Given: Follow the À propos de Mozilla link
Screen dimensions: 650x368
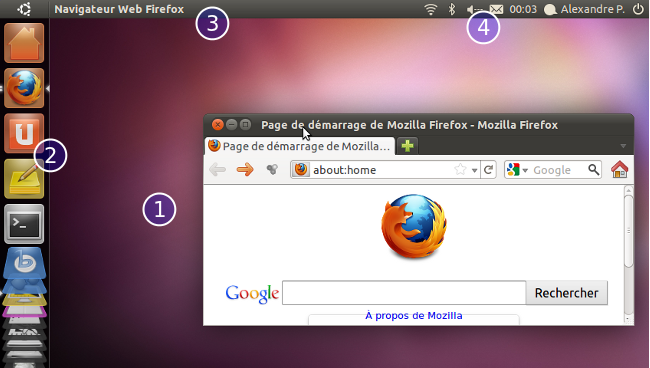Looking at the screenshot, I should (x=413, y=315).
